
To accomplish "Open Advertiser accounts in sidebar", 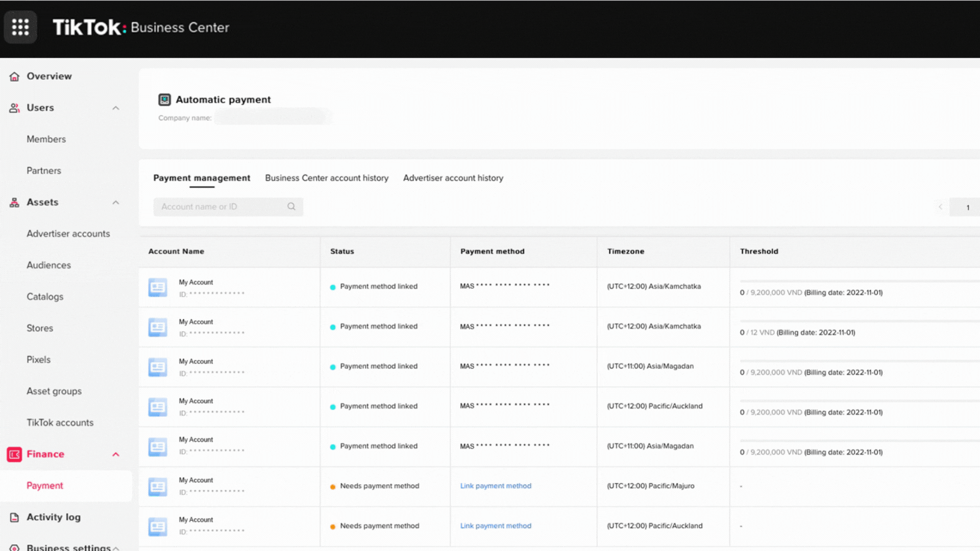I will (68, 234).
